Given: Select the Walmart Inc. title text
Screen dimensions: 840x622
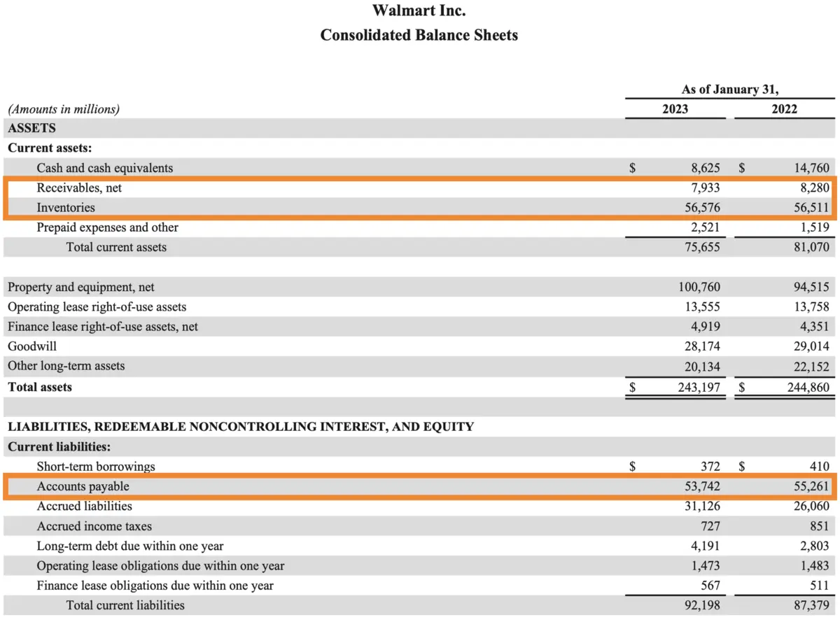Looking at the screenshot, I should (x=419, y=10).
